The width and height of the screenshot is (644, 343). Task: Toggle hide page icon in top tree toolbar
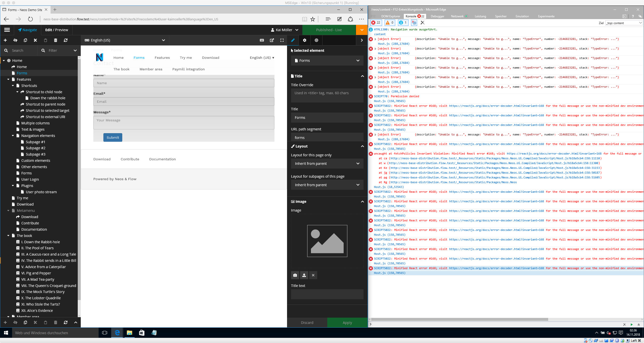point(15,40)
